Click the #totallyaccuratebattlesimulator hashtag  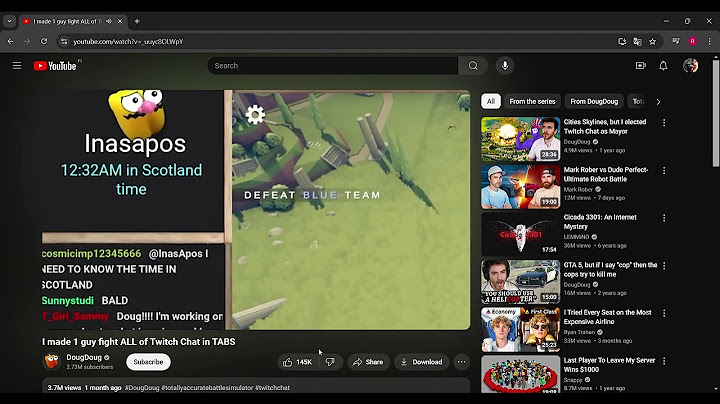[x=207, y=388]
